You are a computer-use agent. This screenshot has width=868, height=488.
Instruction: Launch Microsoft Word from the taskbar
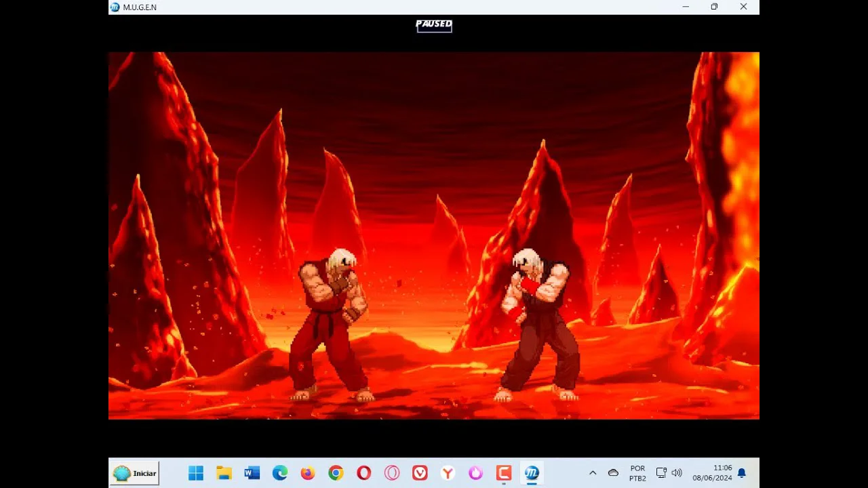(252, 473)
